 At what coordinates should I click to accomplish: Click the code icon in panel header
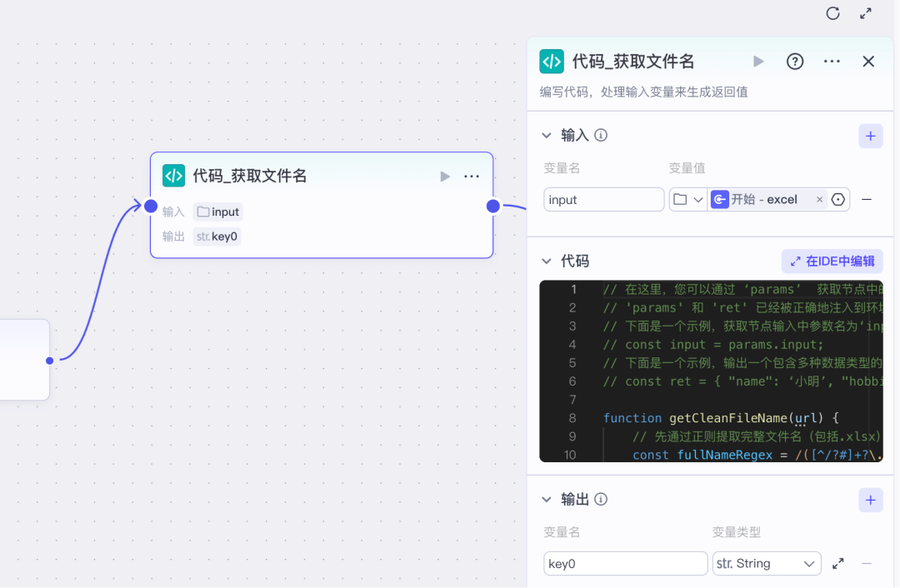coord(552,62)
